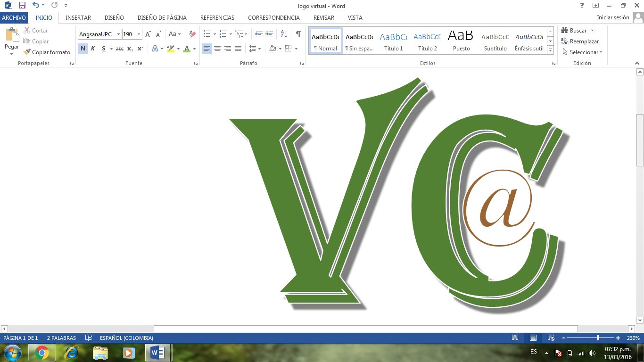The height and width of the screenshot is (362, 644).
Task: Open Google Chrome from taskbar
Action: tap(42, 353)
